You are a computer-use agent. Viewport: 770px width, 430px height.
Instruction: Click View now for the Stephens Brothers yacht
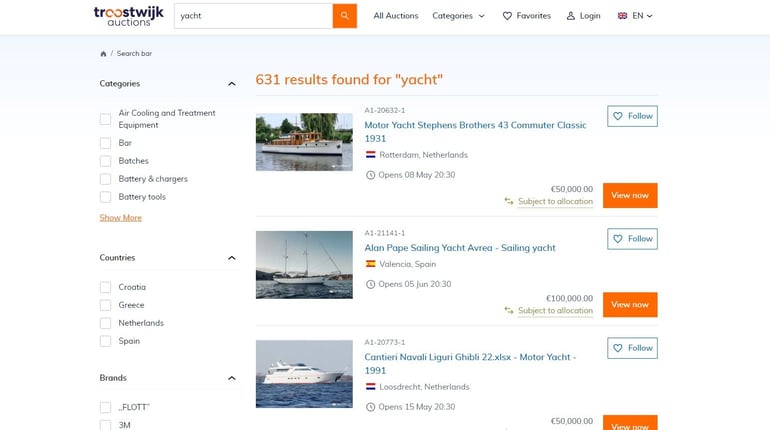tap(630, 195)
